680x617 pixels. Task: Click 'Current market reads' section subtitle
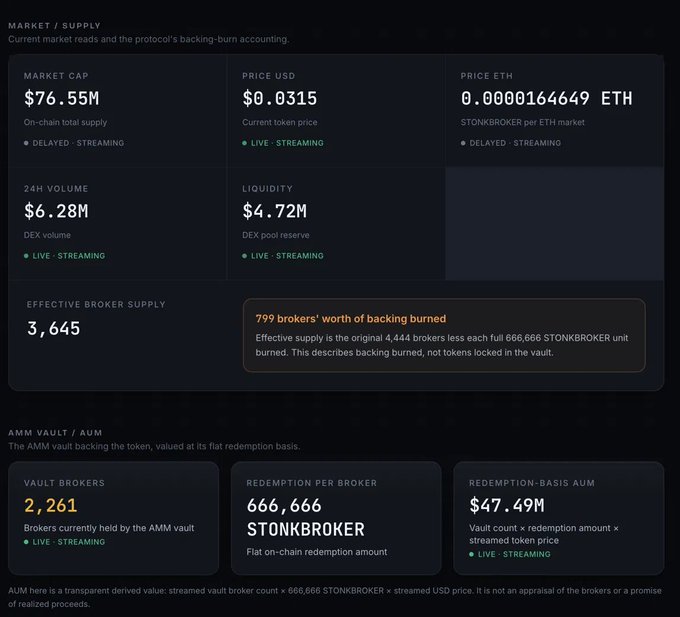coord(148,39)
